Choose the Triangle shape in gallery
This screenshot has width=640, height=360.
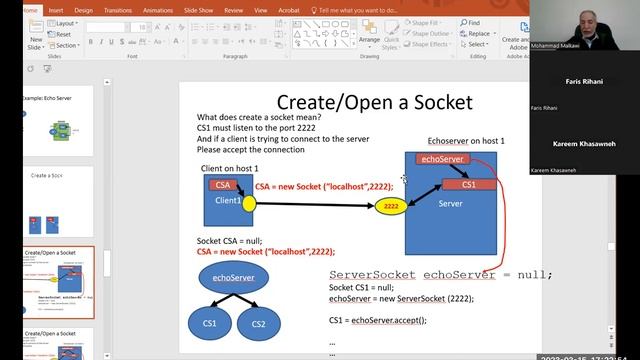click(298, 34)
